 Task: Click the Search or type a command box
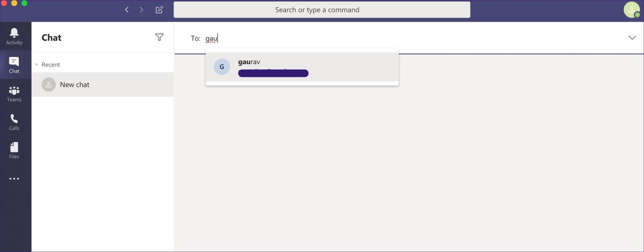(x=322, y=10)
